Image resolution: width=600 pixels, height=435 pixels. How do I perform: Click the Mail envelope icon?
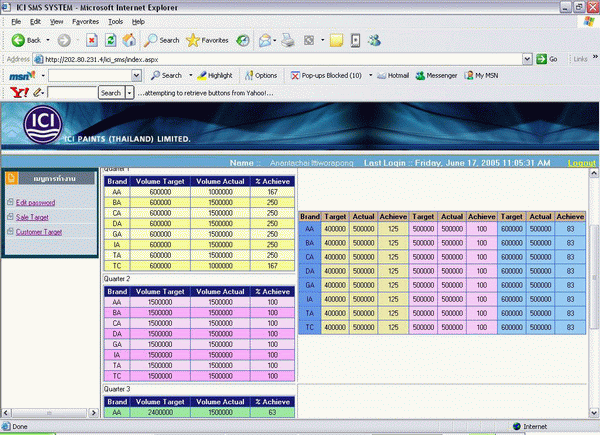(x=265, y=40)
